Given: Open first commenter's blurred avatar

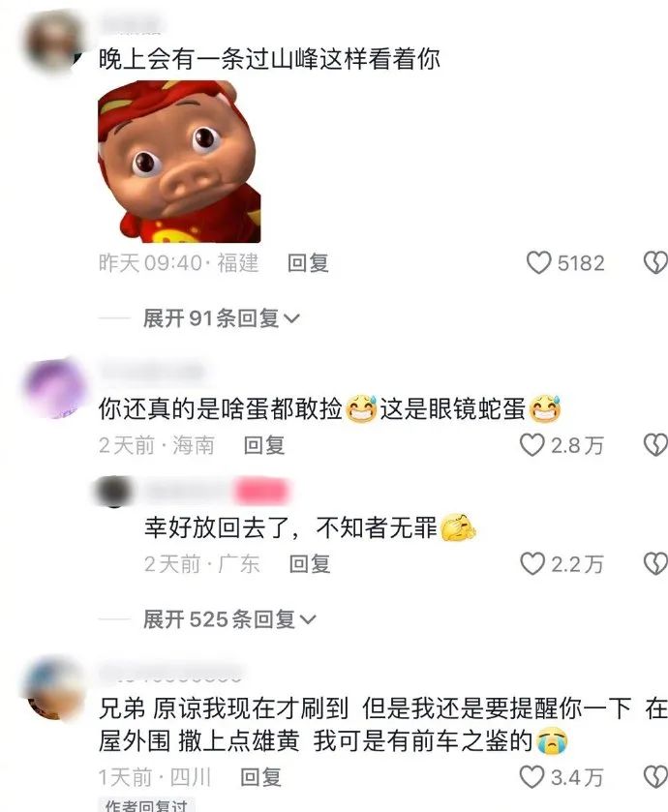Looking at the screenshot, I should coord(51,42).
